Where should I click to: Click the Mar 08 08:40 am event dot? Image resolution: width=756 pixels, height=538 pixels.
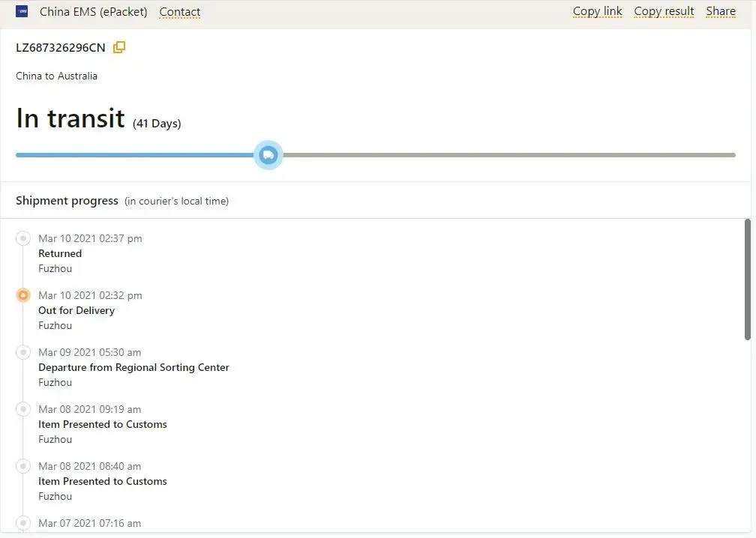point(23,466)
